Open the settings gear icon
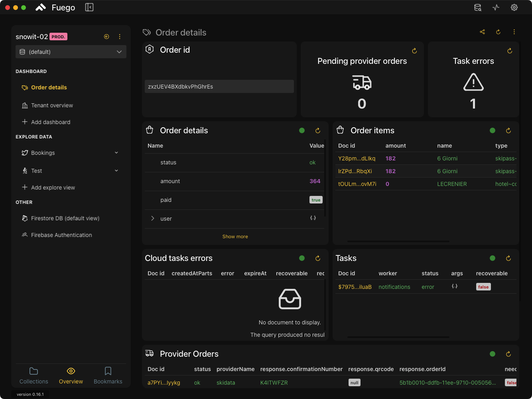The width and height of the screenshot is (532, 399). pyautogui.click(x=514, y=8)
